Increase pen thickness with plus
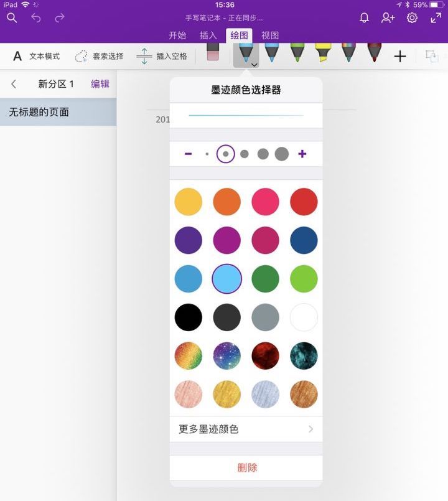Viewport: 448px width, 501px height. (302, 154)
